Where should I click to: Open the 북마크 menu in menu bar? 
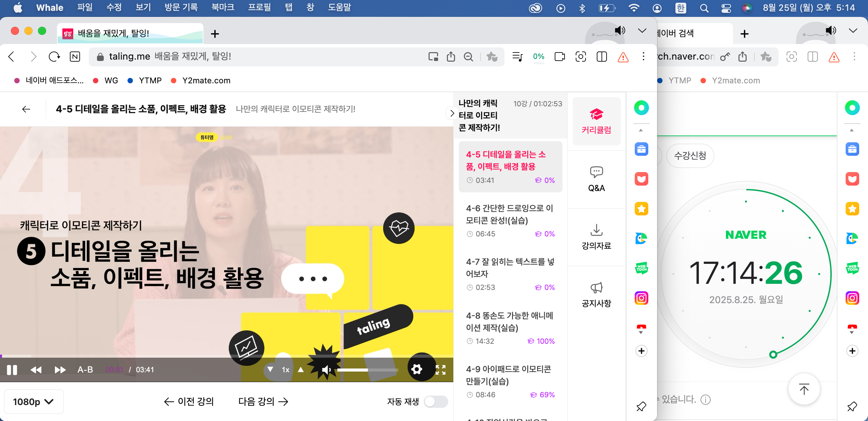pyautogui.click(x=223, y=7)
